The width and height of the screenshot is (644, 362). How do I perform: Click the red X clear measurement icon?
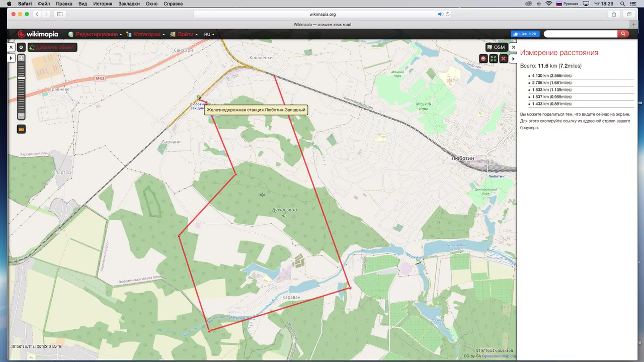(503, 59)
